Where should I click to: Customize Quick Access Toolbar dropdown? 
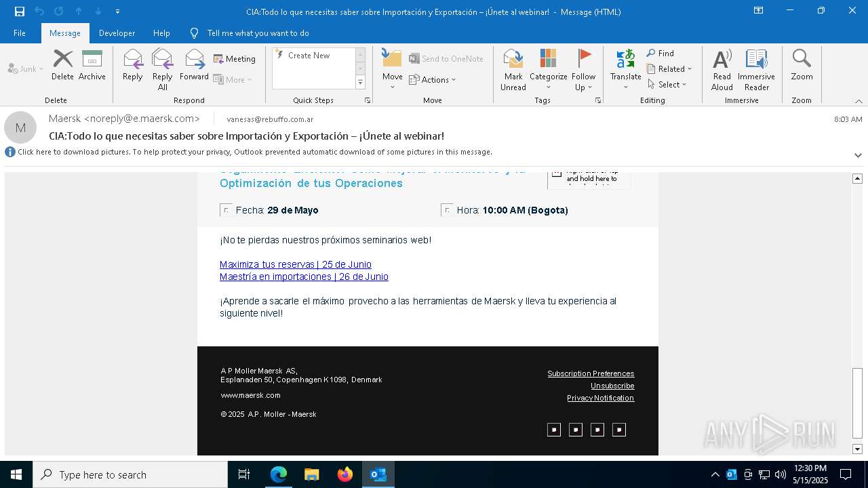(117, 11)
